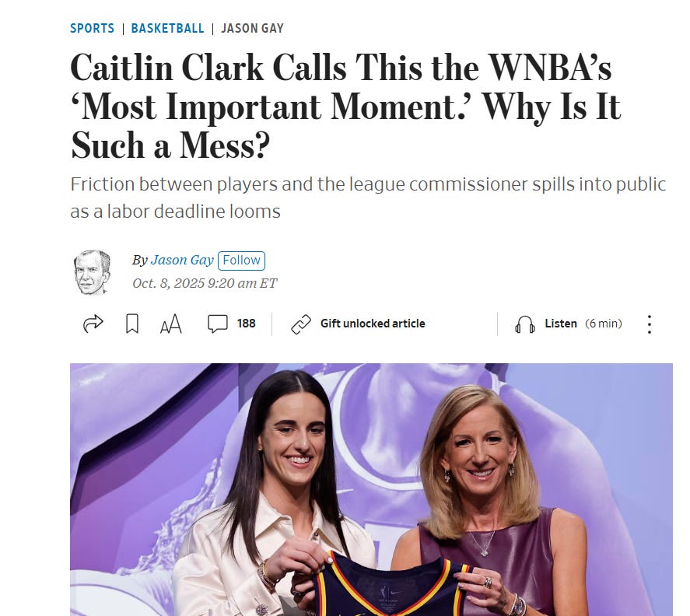690x616 pixels.
Task: Click the headphones listen icon
Action: point(524,324)
